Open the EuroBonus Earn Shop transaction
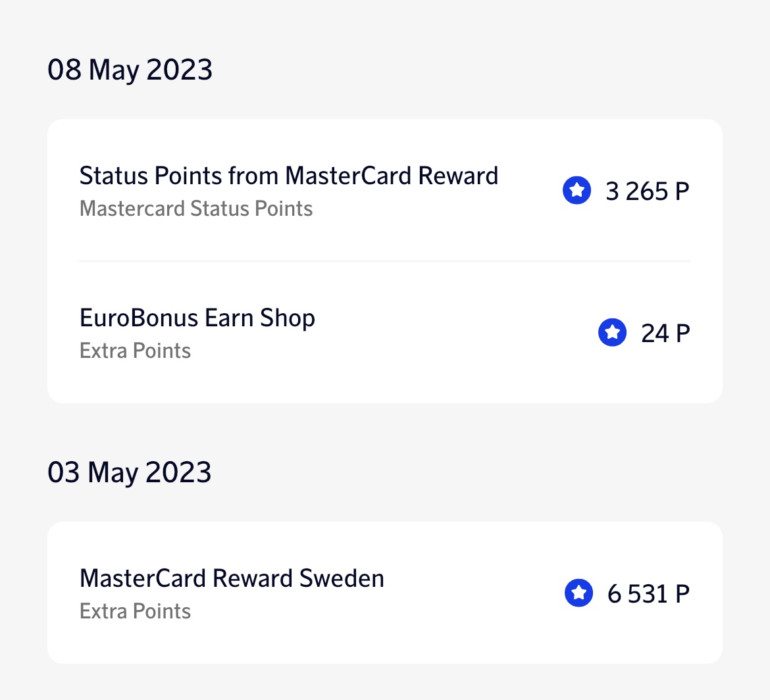The height and width of the screenshot is (700, 770). [197, 318]
